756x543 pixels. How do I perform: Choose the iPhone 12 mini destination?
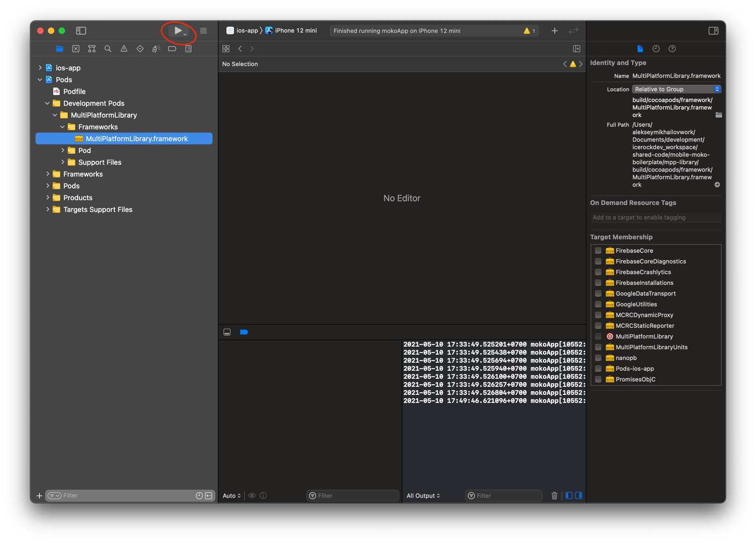point(291,31)
